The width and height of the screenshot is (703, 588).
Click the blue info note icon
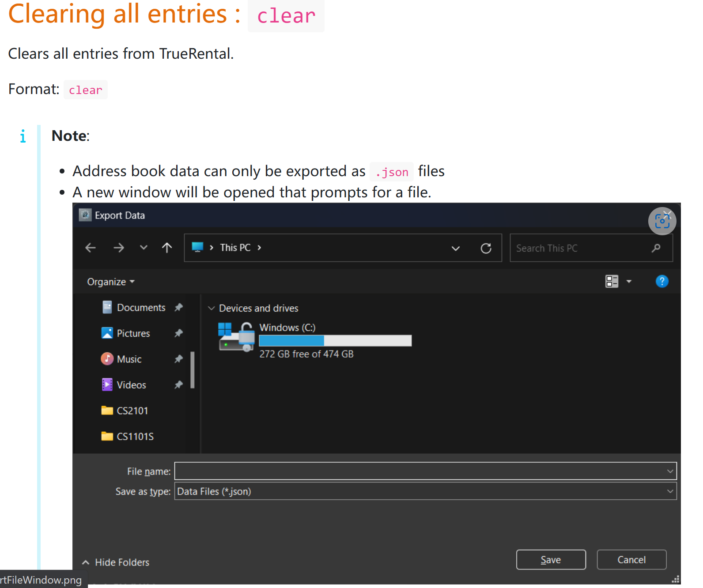coord(23,136)
